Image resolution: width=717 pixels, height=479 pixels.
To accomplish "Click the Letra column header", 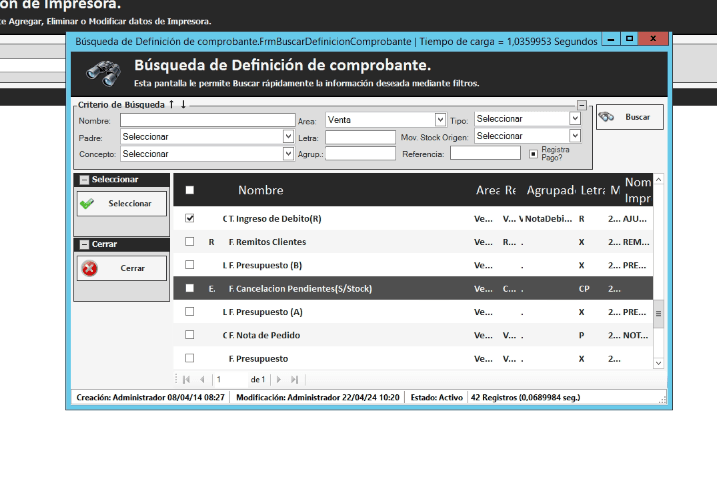I will coord(592,190).
